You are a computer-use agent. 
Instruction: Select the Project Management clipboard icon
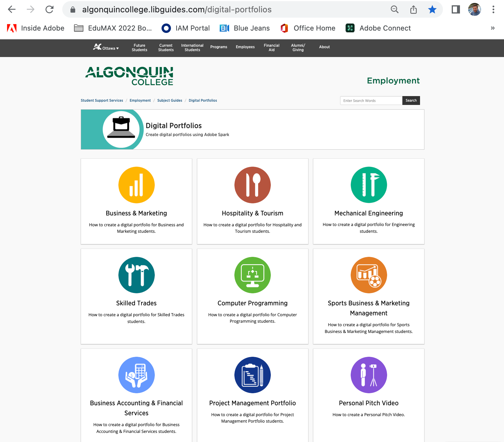coord(252,375)
